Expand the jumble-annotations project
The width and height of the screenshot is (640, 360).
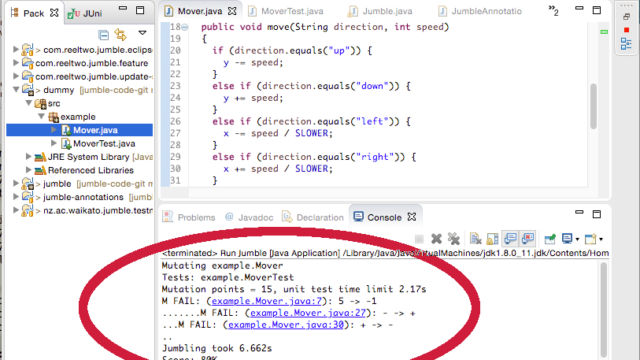pos(16,197)
